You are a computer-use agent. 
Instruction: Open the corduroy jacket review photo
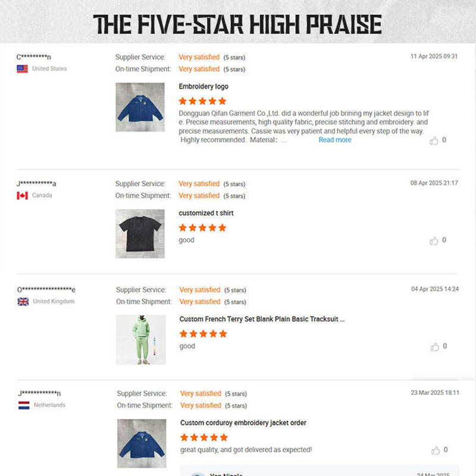click(x=142, y=443)
